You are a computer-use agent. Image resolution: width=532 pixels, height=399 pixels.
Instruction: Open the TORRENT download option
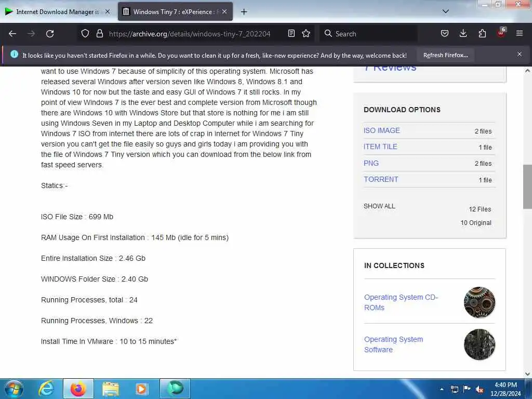tap(381, 179)
